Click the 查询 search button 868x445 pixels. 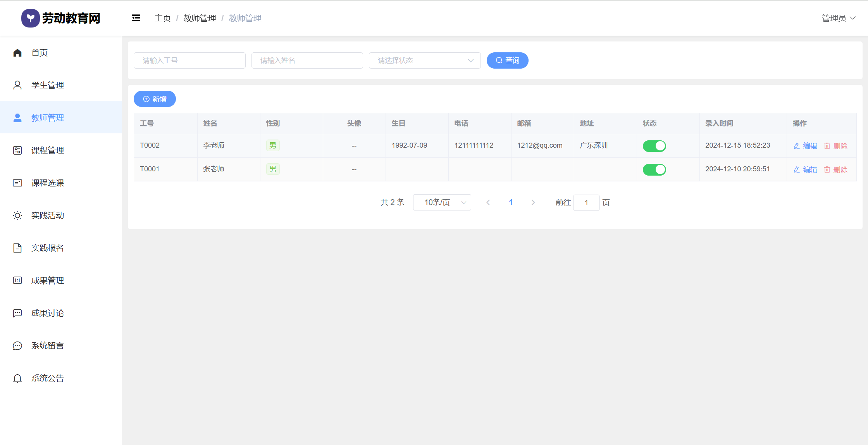point(507,60)
